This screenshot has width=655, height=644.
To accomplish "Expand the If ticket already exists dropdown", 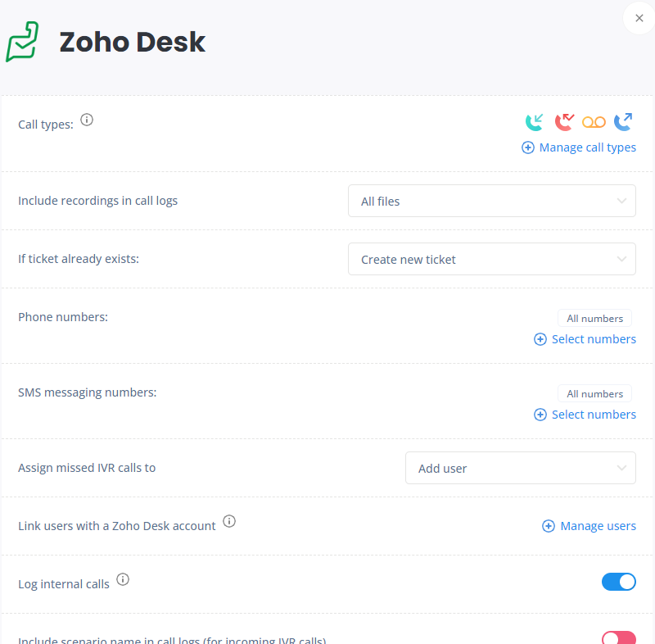I will click(492, 259).
